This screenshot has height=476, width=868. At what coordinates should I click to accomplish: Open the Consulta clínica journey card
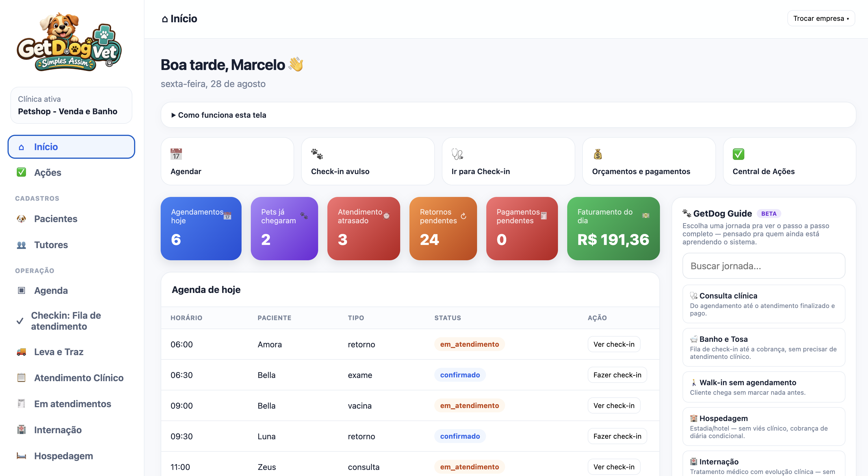tap(763, 304)
